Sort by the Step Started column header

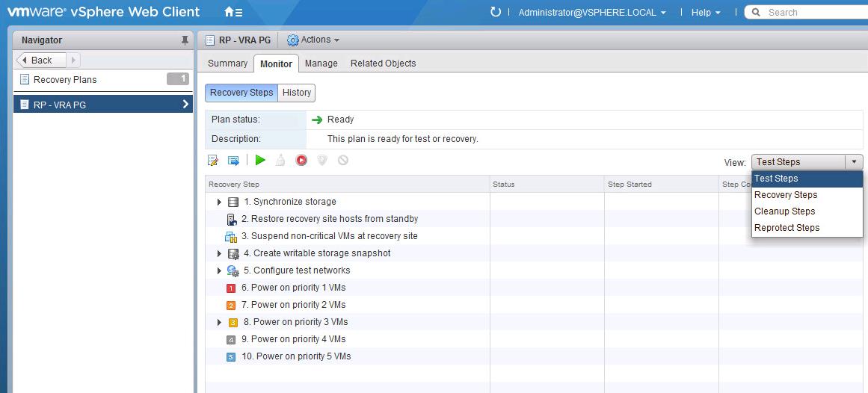tap(662, 185)
